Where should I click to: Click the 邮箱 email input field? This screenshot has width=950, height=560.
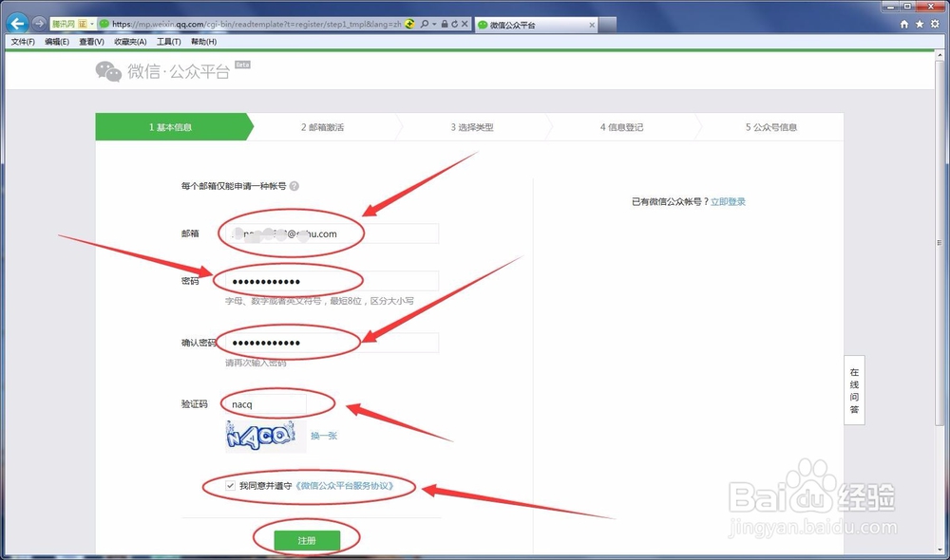[x=332, y=233]
